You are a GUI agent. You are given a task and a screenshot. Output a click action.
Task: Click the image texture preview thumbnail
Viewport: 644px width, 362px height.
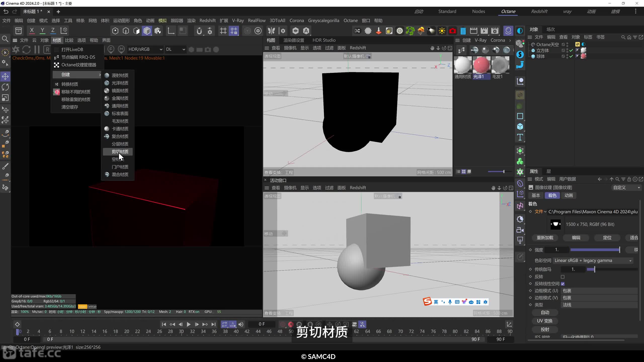tap(555, 224)
